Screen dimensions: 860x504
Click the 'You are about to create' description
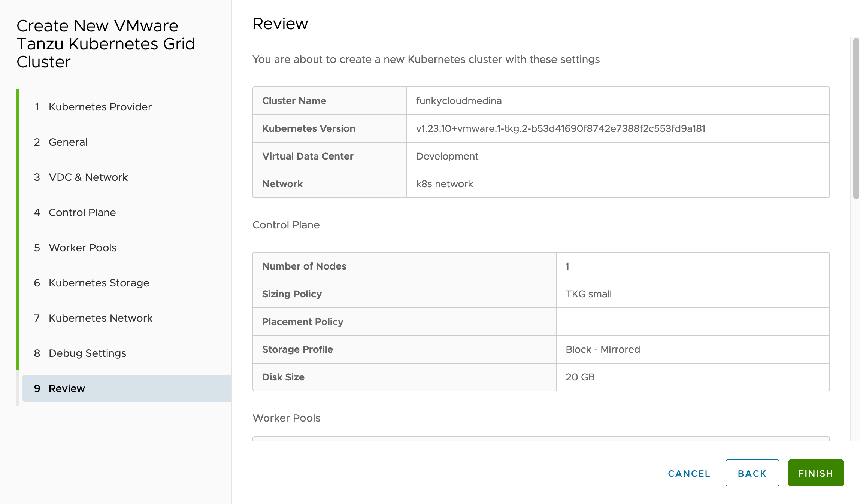[426, 59]
